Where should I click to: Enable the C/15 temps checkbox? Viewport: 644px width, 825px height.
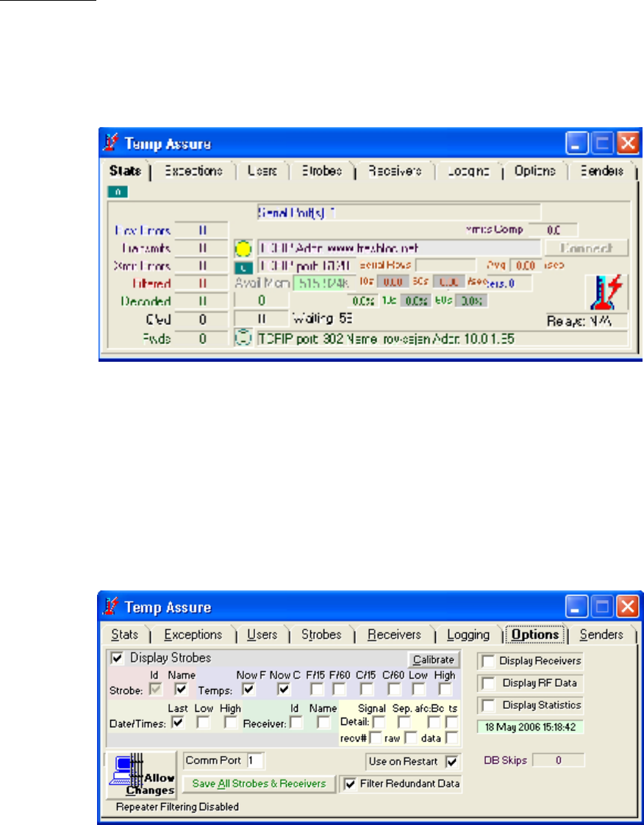point(368,688)
